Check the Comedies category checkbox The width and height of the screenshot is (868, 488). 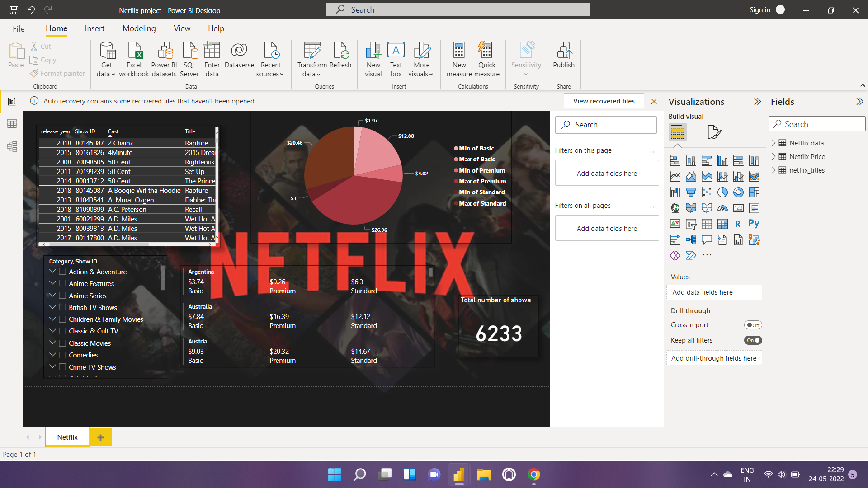click(62, 355)
